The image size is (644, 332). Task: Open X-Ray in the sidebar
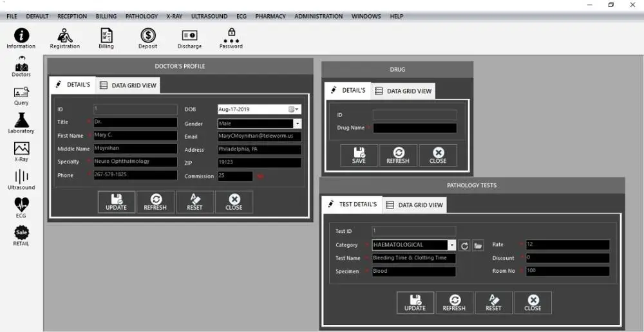[21, 152]
